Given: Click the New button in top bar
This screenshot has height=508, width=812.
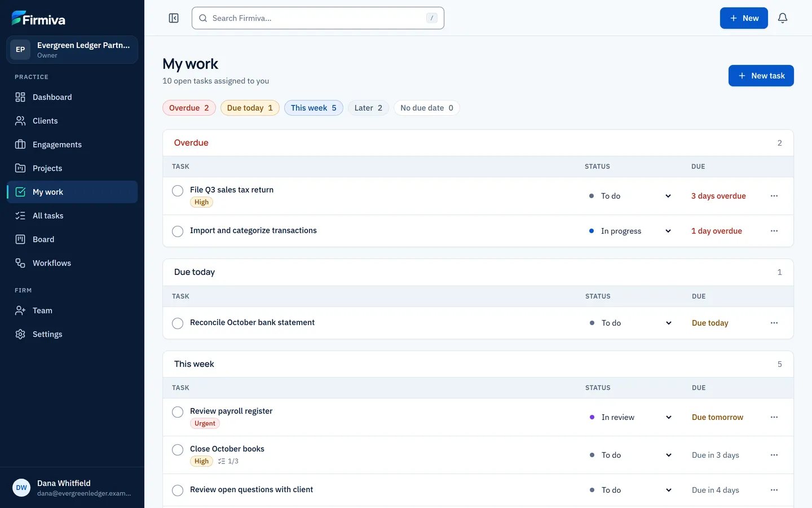Looking at the screenshot, I should (744, 18).
